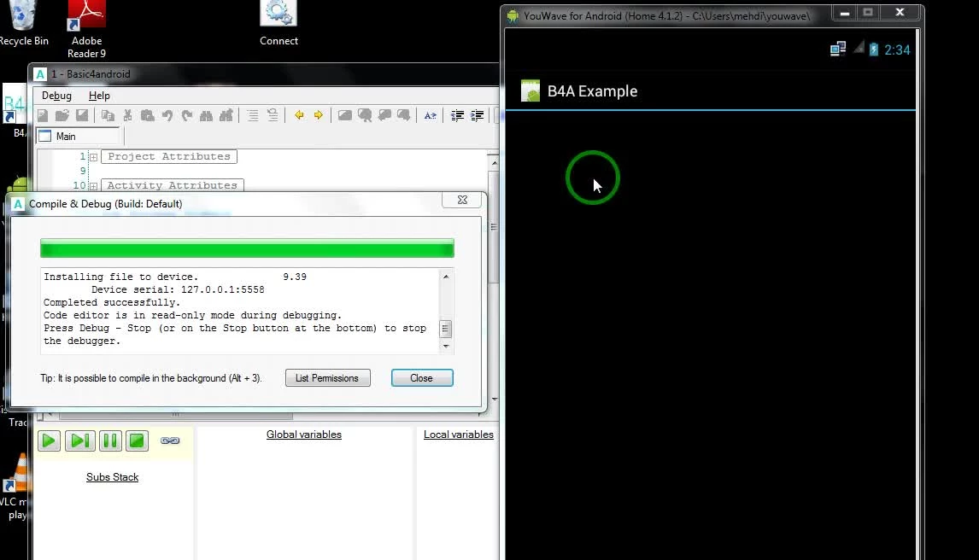The width and height of the screenshot is (979, 560).
Task: Click the first speech-bubble bookmark icon
Action: click(x=365, y=115)
